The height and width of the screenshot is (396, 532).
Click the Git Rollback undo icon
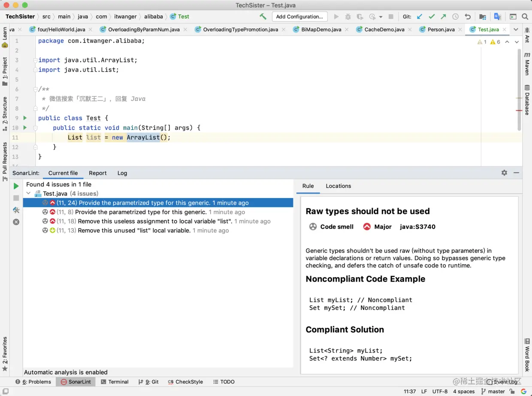468,17
